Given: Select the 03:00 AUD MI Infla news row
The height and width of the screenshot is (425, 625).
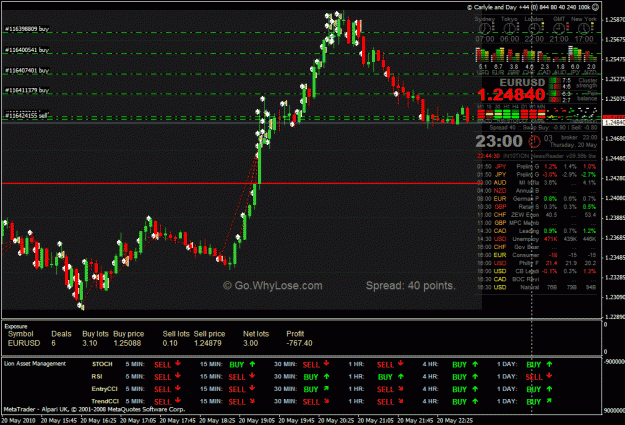Looking at the screenshot, I should click(537, 183).
